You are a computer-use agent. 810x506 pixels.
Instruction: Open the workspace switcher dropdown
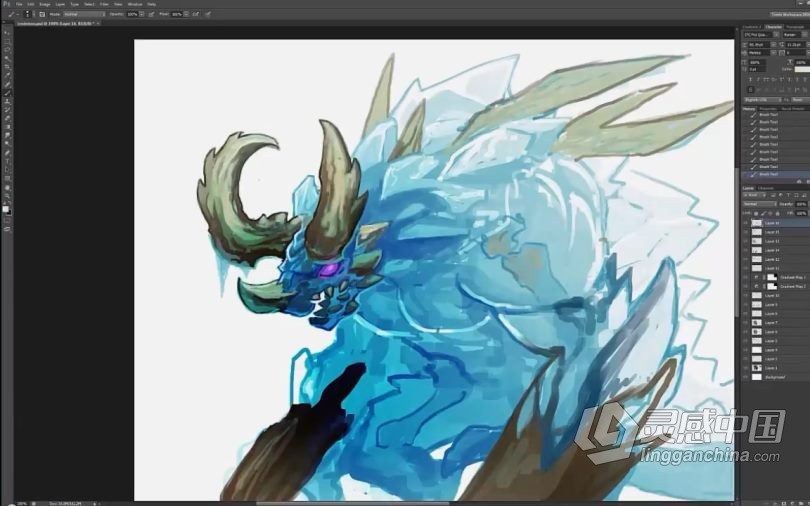[789, 14]
